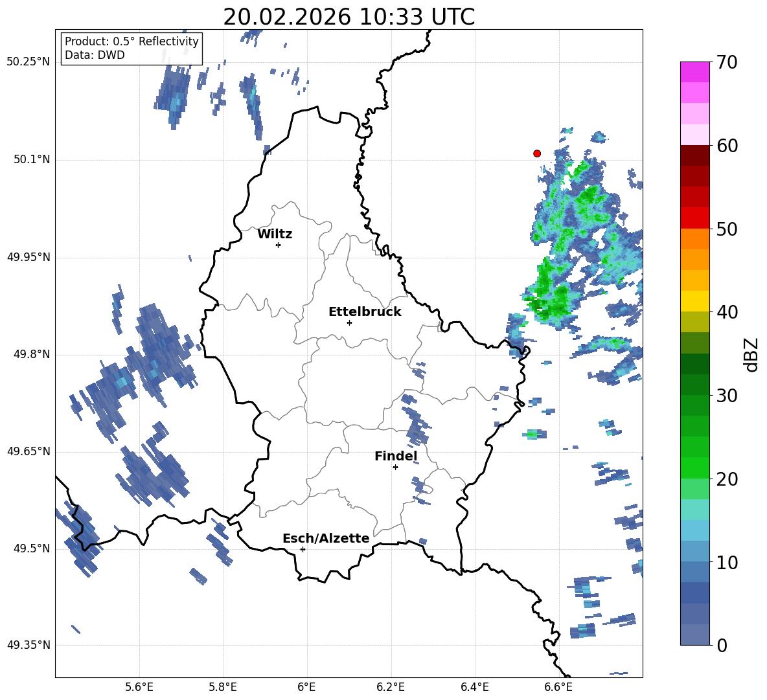Click 'Product: 0.5° Reflectivity' text
The height and width of the screenshot is (700, 767).
click(x=132, y=41)
